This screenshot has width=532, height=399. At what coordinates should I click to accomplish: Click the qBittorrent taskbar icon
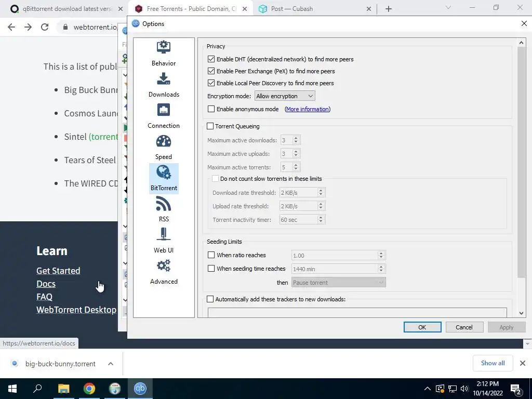140,389
